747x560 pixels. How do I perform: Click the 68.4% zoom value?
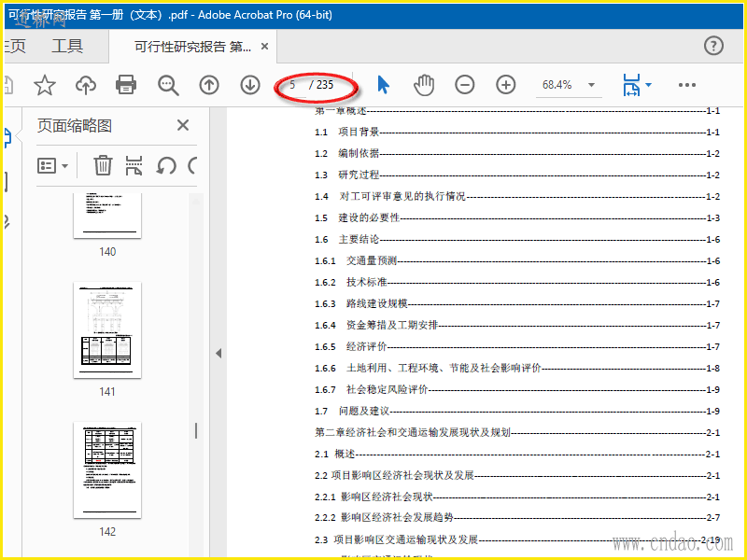(x=557, y=85)
